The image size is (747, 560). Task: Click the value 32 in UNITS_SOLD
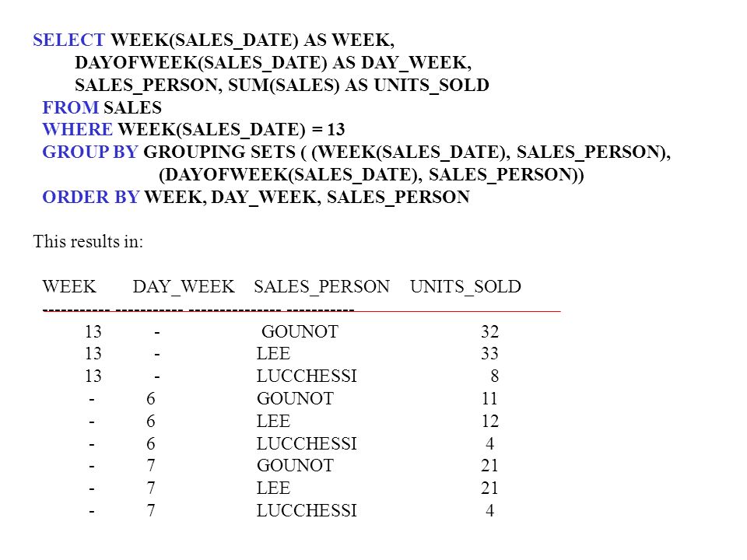pyautogui.click(x=489, y=331)
